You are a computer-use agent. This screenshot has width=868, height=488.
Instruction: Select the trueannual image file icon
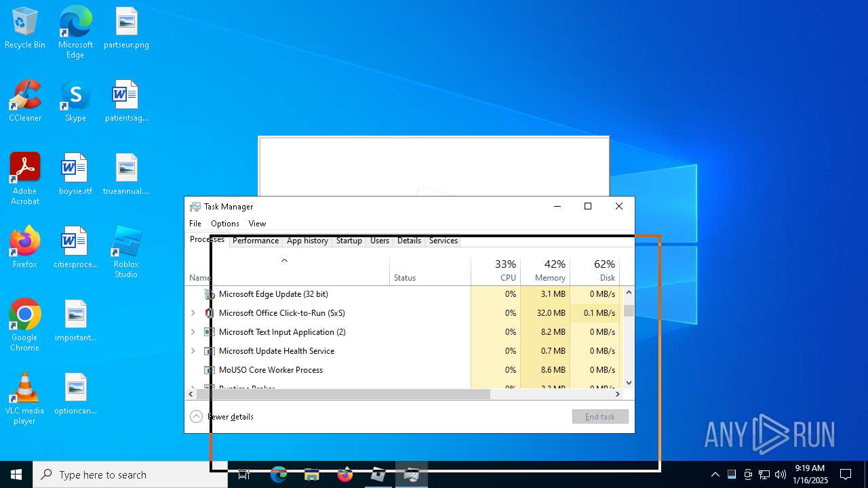(126, 175)
